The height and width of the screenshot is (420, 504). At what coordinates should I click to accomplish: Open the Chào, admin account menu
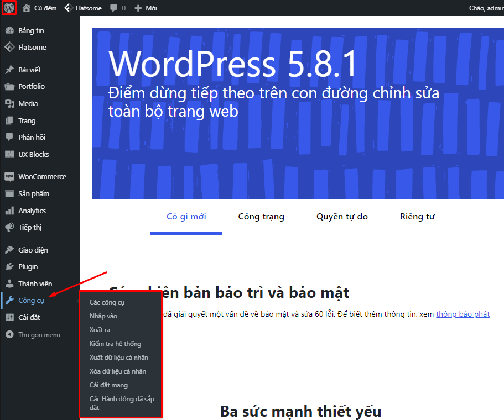coord(486,8)
